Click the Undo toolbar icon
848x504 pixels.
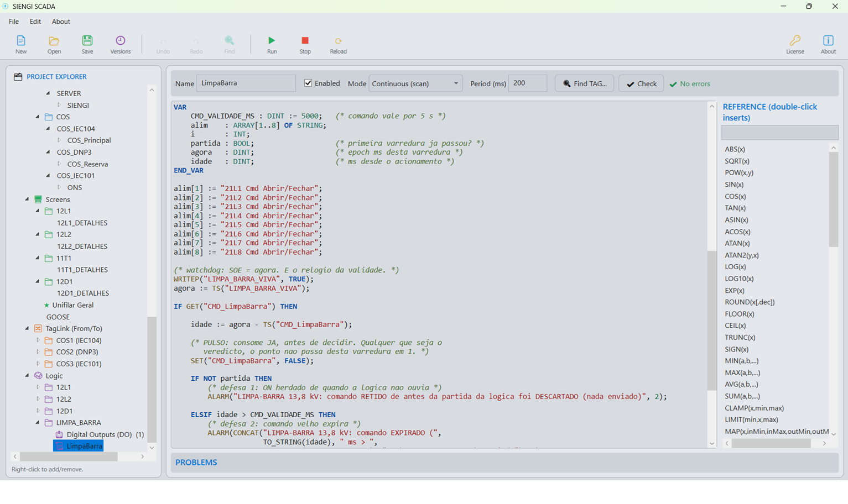click(163, 41)
